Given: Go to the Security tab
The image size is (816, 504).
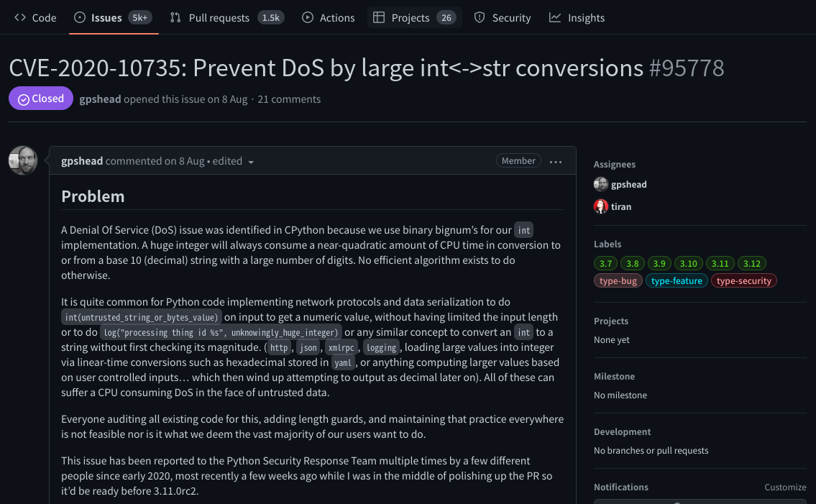Looking at the screenshot, I should 503,18.
